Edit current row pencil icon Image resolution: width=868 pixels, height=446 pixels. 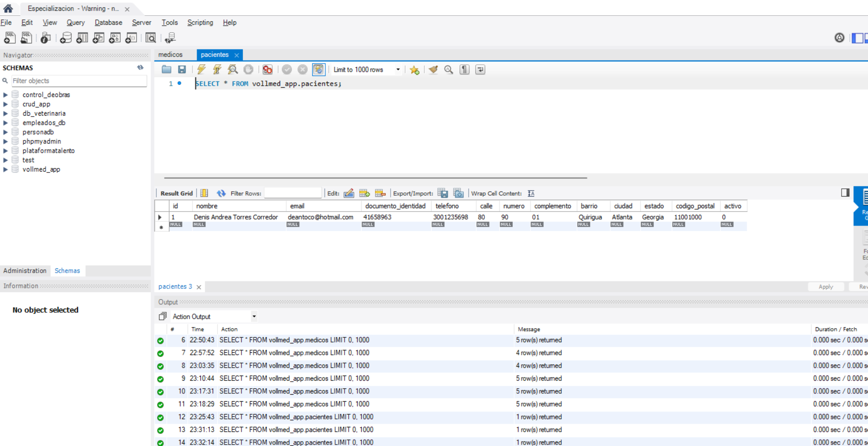click(349, 193)
